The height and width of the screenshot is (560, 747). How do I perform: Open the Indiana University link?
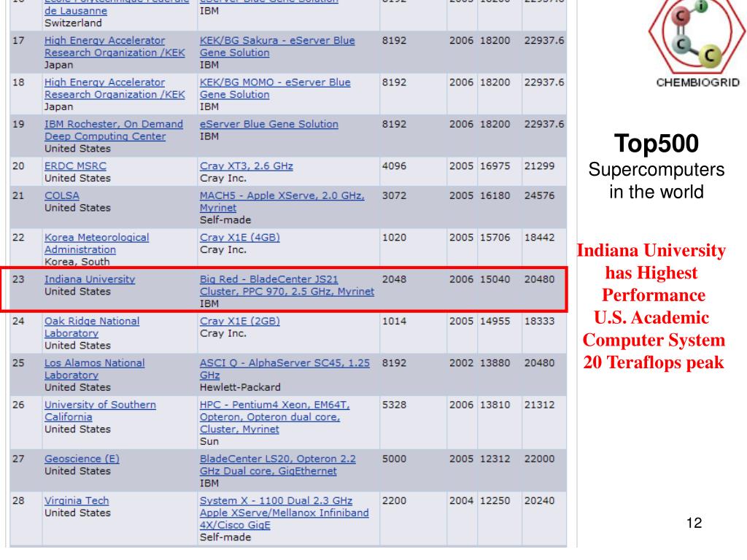coord(90,279)
